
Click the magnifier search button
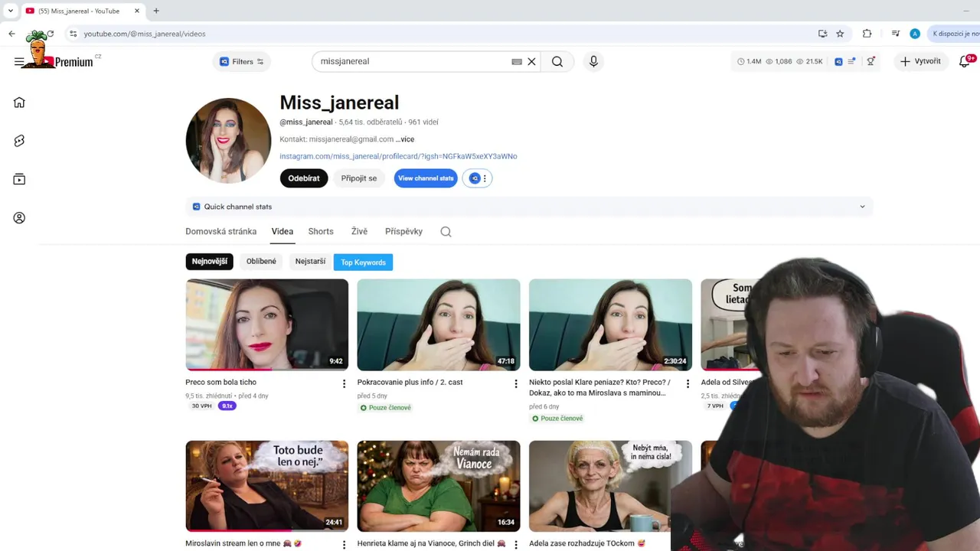pos(557,61)
